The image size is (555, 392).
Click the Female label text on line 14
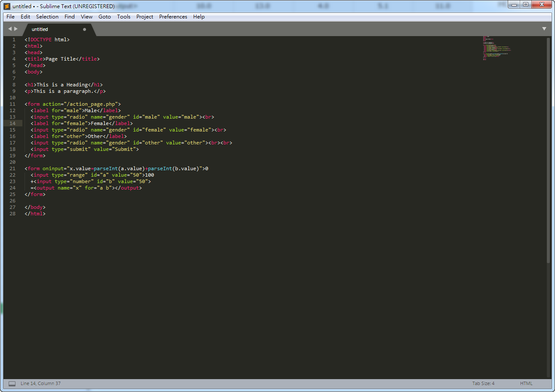point(100,123)
